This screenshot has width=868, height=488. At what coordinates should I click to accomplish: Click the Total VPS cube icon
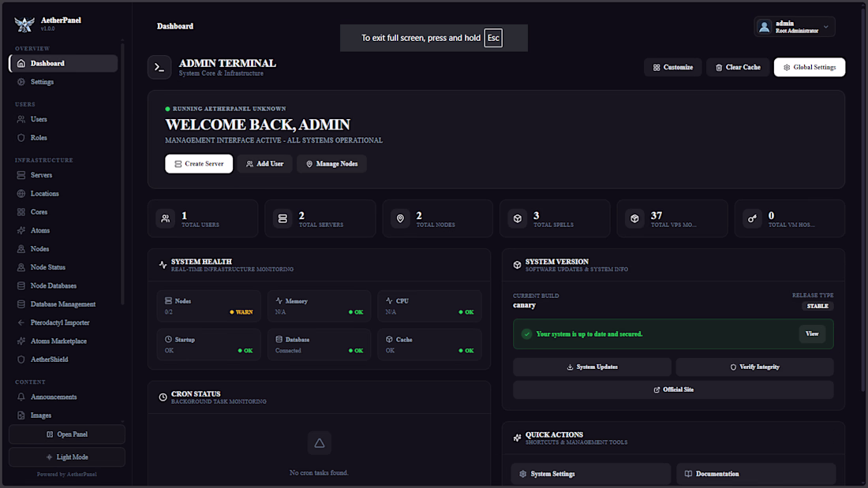(635, 218)
